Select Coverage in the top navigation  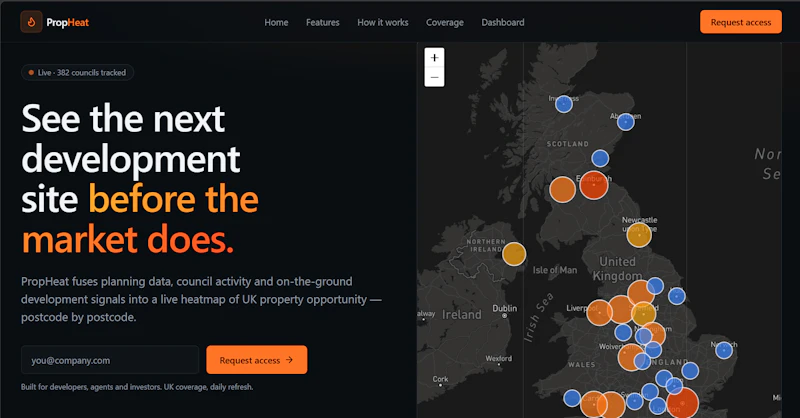[x=445, y=22]
